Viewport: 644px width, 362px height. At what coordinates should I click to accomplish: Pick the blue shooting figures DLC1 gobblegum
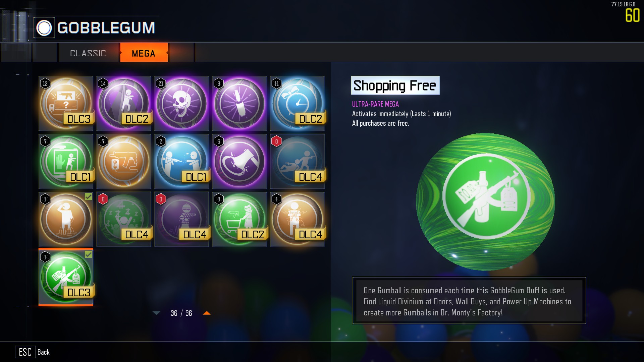click(x=181, y=161)
